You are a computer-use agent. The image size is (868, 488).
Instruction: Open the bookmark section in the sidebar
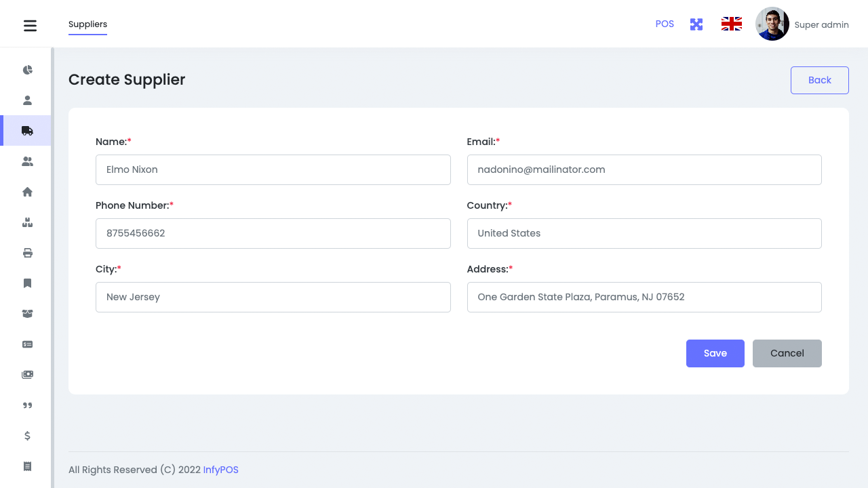pos(27,283)
